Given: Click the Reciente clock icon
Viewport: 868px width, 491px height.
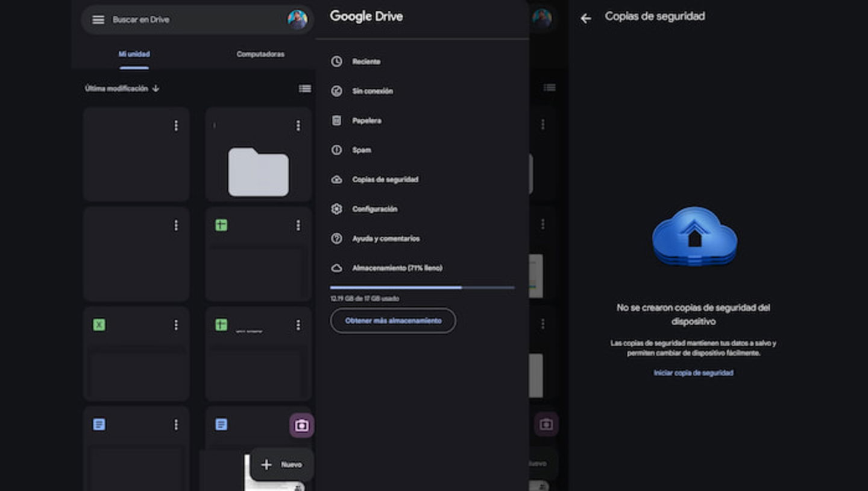Looking at the screenshot, I should pos(337,62).
